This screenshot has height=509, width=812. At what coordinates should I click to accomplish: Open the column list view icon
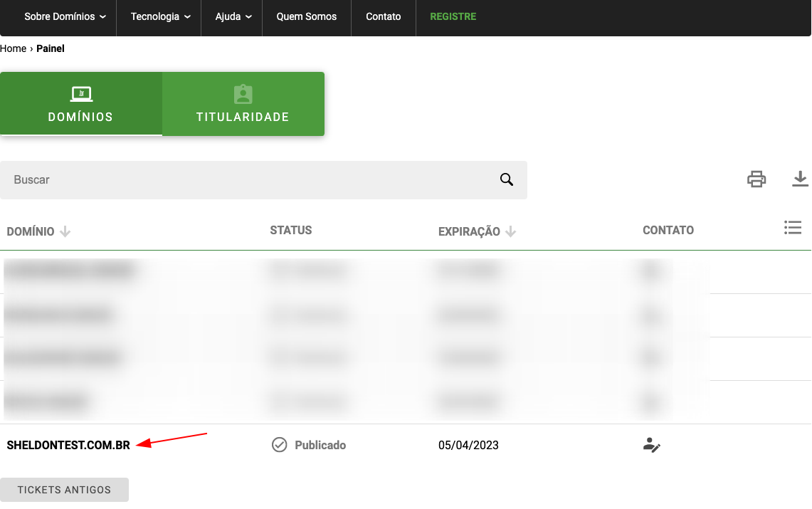pyautogui.click(x=793, y=228)
